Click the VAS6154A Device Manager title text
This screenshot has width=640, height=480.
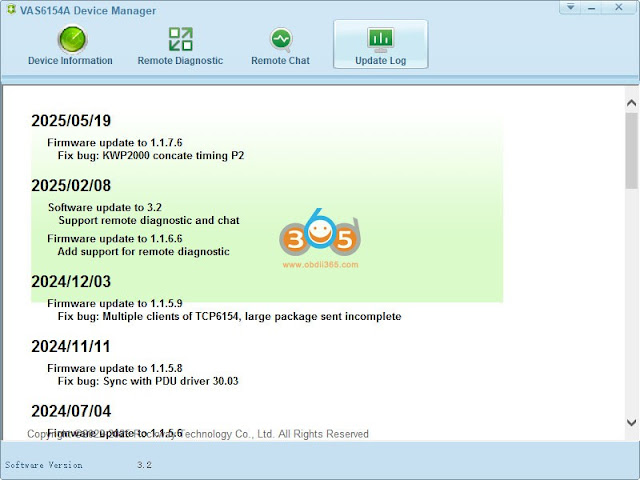(88, 11)
